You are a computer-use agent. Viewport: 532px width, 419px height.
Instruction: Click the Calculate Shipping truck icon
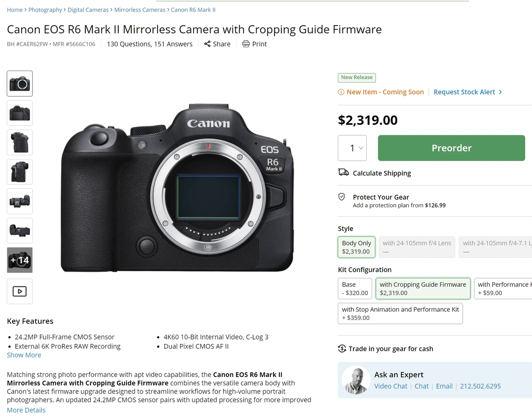343,172
